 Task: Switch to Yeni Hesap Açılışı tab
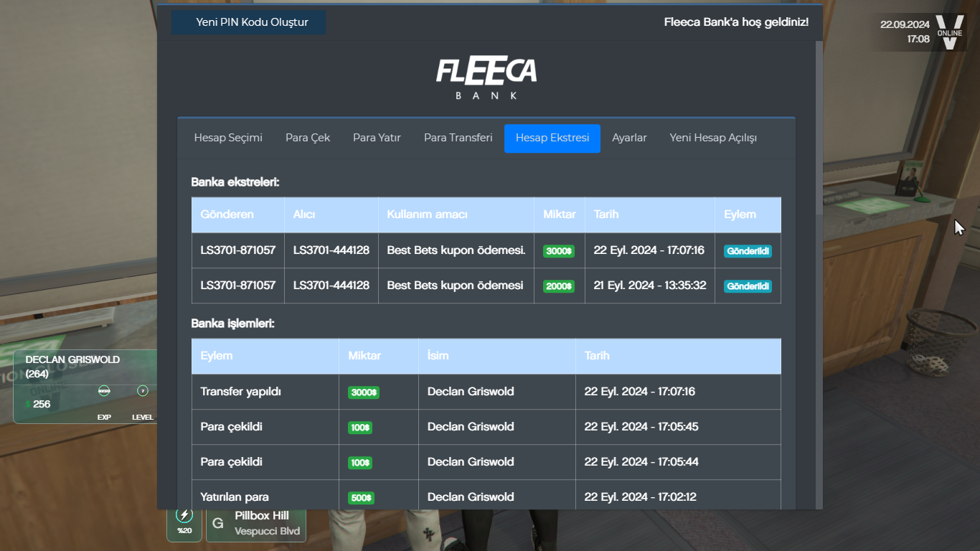pos(713,138)
